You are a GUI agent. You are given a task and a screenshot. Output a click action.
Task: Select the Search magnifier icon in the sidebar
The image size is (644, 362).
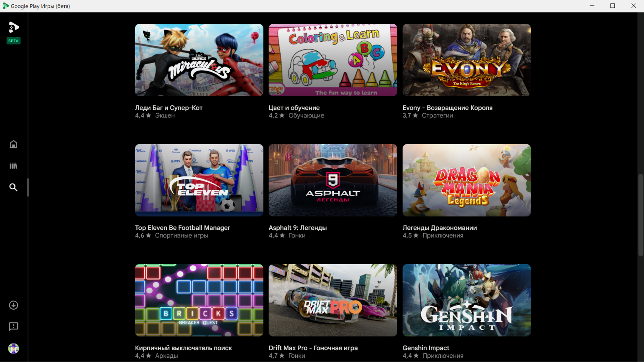tap(13, 187)
